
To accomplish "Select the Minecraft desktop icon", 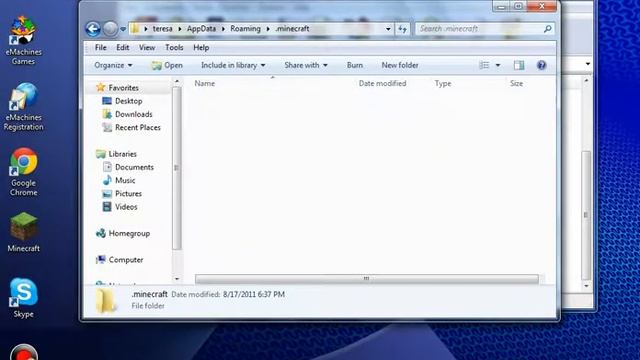I will 23,232.
